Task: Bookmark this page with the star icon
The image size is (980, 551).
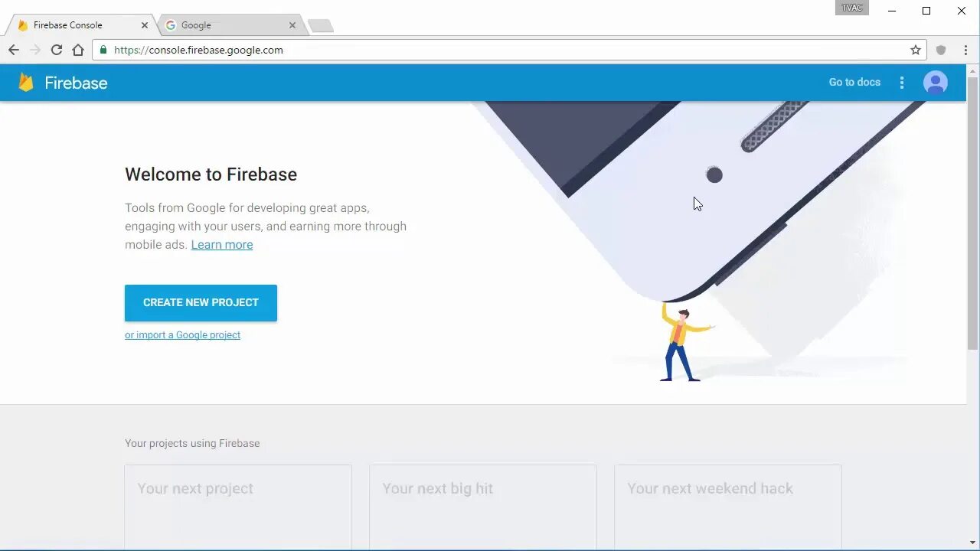Action: point(916,50)
